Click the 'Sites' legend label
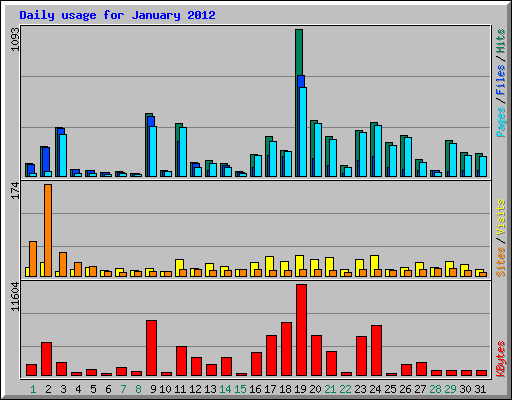This screenshot has width=512, height=400. tap(501, 262)
